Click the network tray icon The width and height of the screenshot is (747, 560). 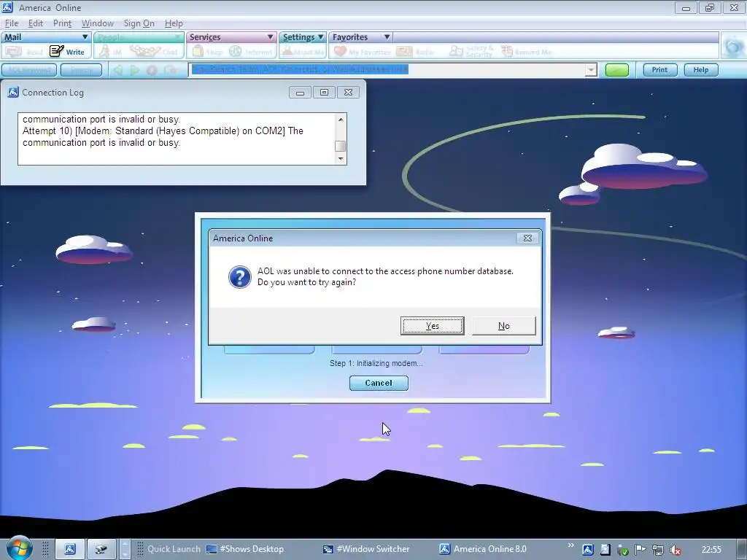(658, 550)
